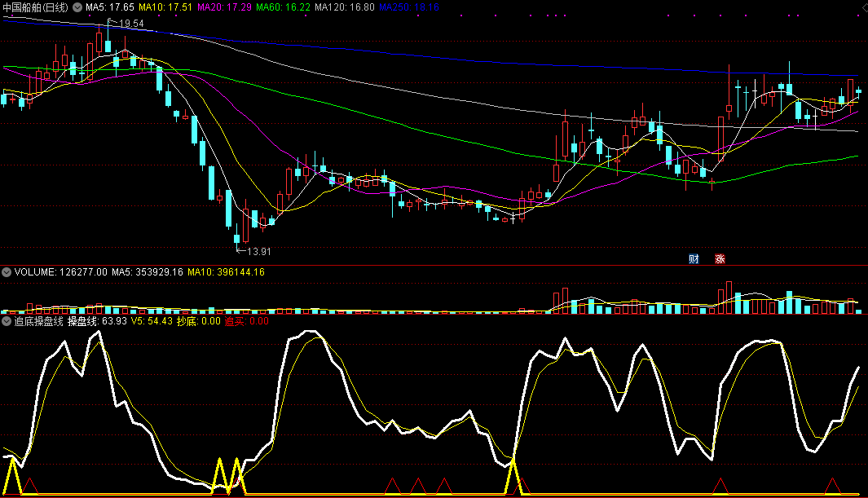The image size is (868, 498).
Task: Click the volume MA10: 396144.16 readout
Action: 226,272
